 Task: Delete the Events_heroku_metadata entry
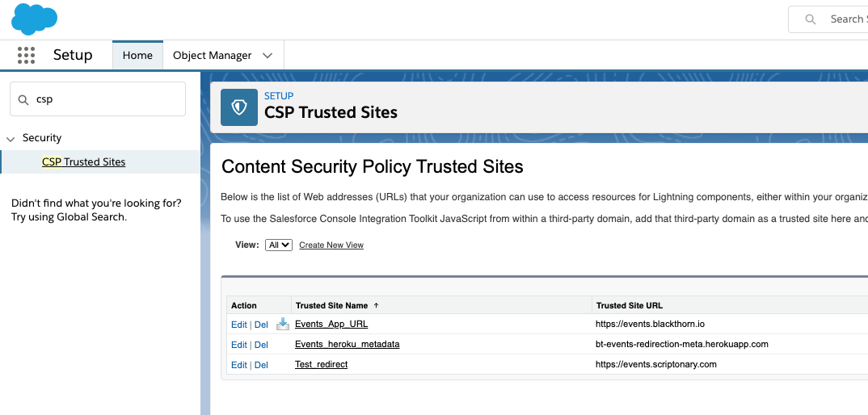261,345
